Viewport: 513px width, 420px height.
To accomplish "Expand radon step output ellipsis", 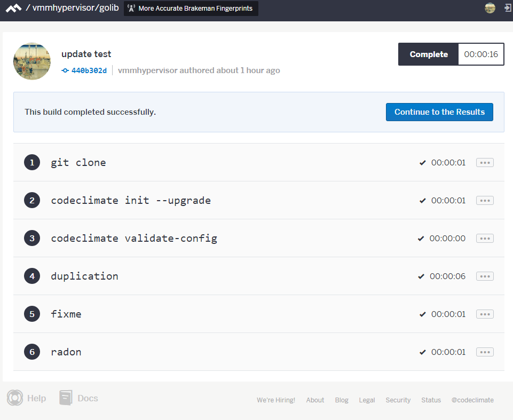I will click(485, 352).
